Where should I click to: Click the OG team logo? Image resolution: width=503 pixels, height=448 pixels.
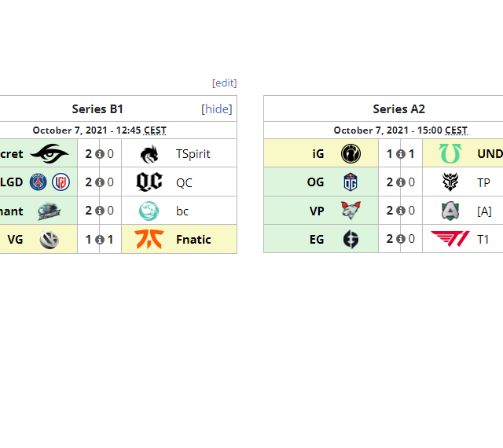[351, 182]
